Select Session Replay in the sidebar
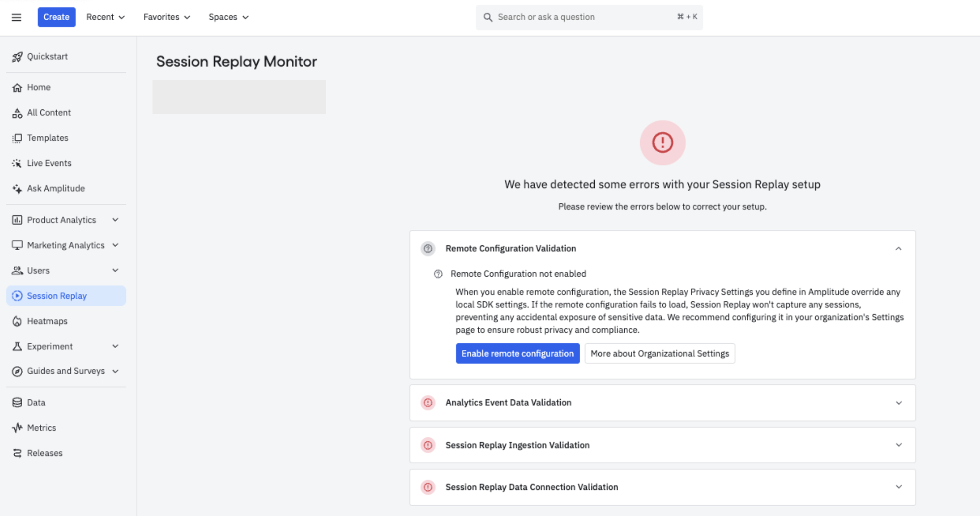The width and height of the screenshot is (980, 516). click(57, 296)
